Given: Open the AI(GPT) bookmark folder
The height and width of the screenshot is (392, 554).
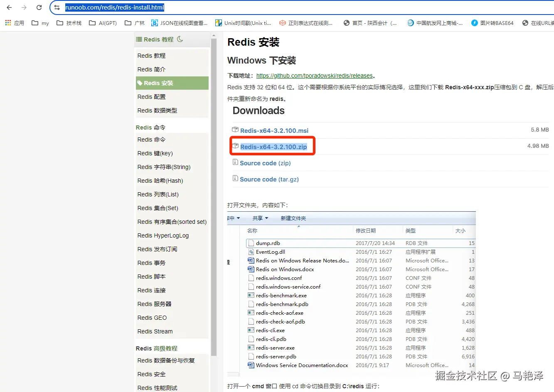Looking at the screenshot, I should tap(103, 23).
